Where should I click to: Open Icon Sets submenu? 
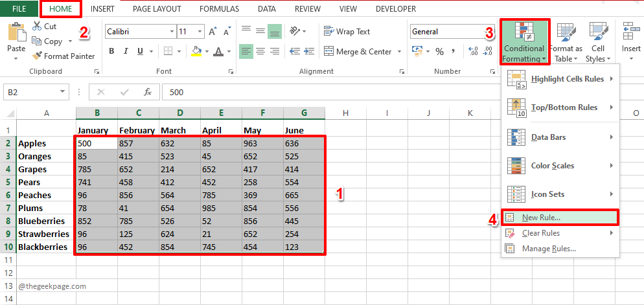(560, 194)
